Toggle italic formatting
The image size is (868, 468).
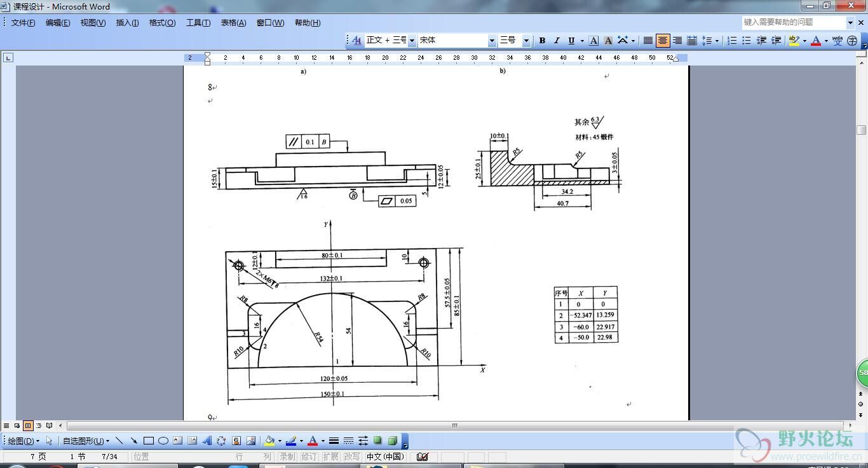[557, 40]
